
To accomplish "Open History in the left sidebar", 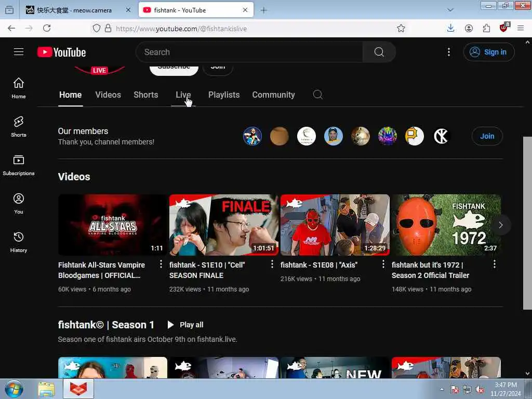I will point(19,242).
